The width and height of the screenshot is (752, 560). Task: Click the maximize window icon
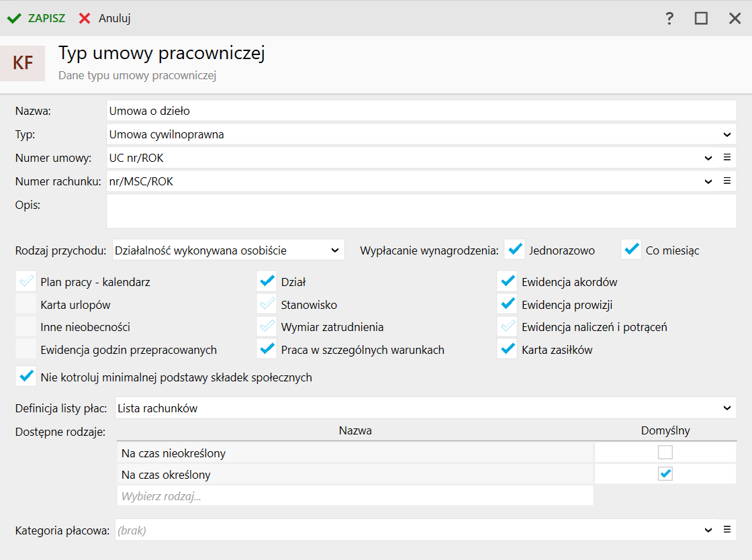tap(701, 19)
